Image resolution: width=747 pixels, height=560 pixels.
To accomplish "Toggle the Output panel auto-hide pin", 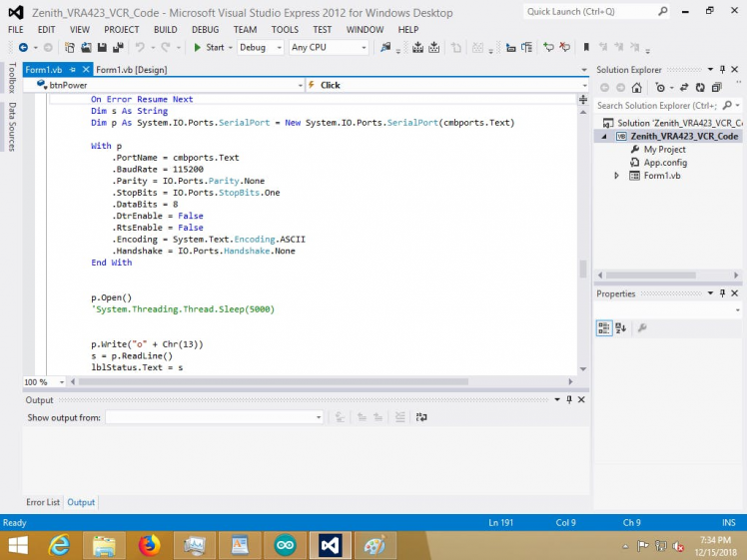I will coord(569,399).
